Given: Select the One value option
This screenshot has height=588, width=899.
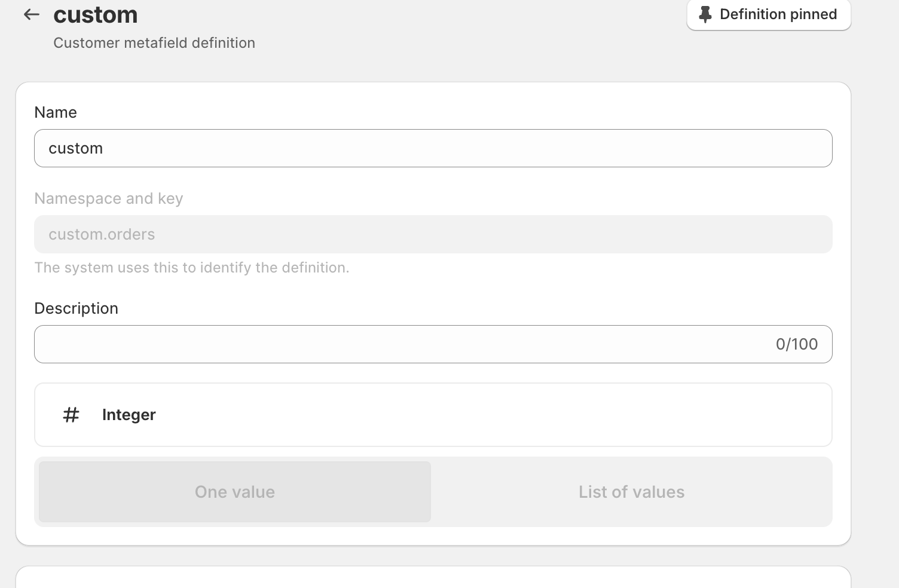Looking at the screenshot, I should click(235, 492).
